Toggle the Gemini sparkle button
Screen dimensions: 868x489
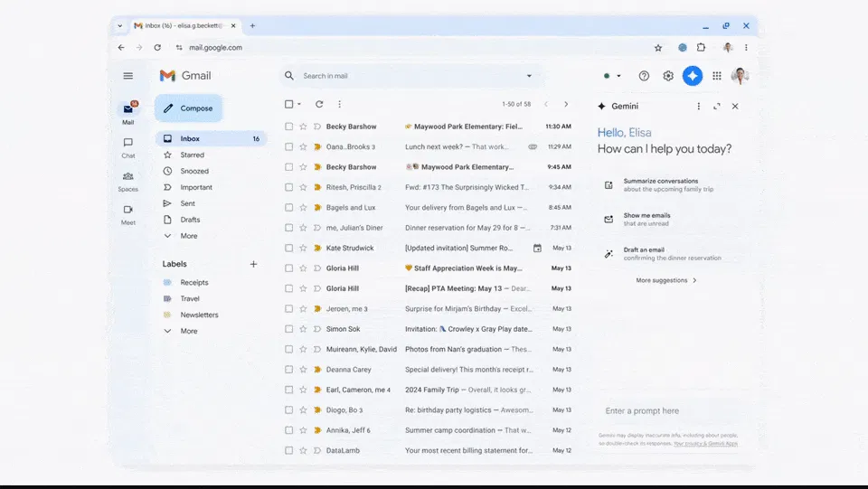tap(692, 76)
